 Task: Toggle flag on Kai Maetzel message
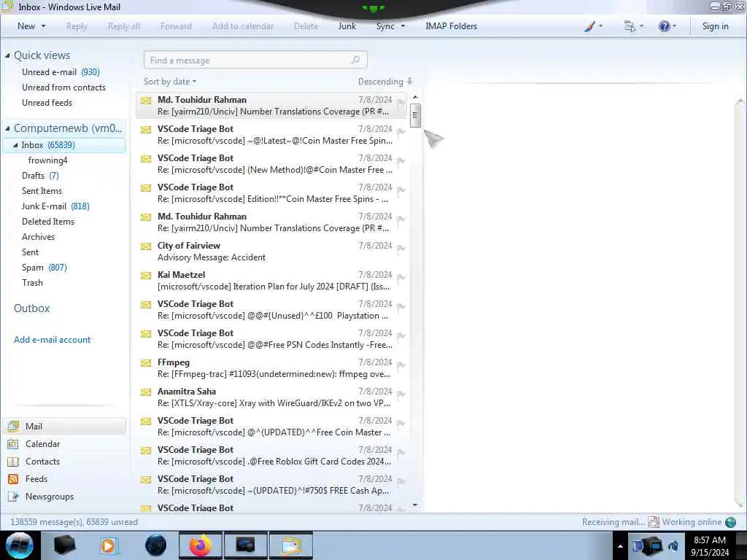400,278
